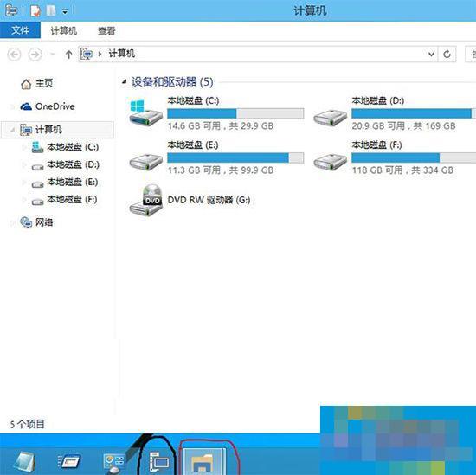Click the address bar path 计算机
The height and width of the screenshot is (475, 476).
point(122,54)
